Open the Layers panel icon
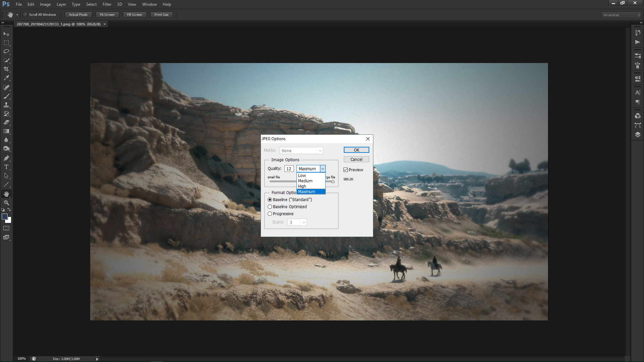 click(x=638, y=134)
